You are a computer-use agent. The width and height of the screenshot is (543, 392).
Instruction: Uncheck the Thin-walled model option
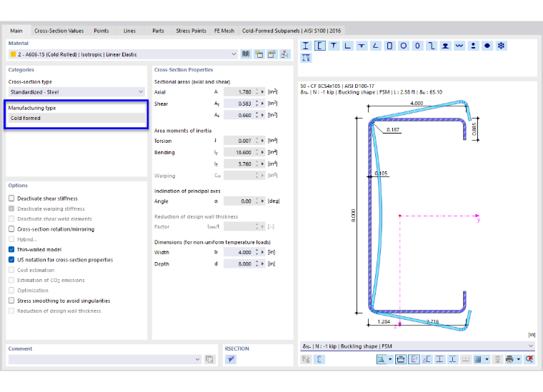point(11,249)
